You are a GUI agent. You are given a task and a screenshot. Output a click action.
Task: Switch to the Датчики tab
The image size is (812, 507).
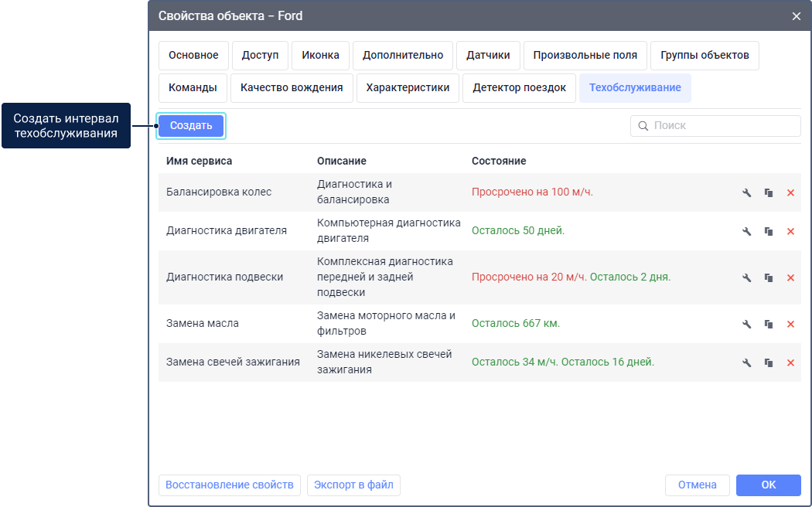[x=488, y=56]
